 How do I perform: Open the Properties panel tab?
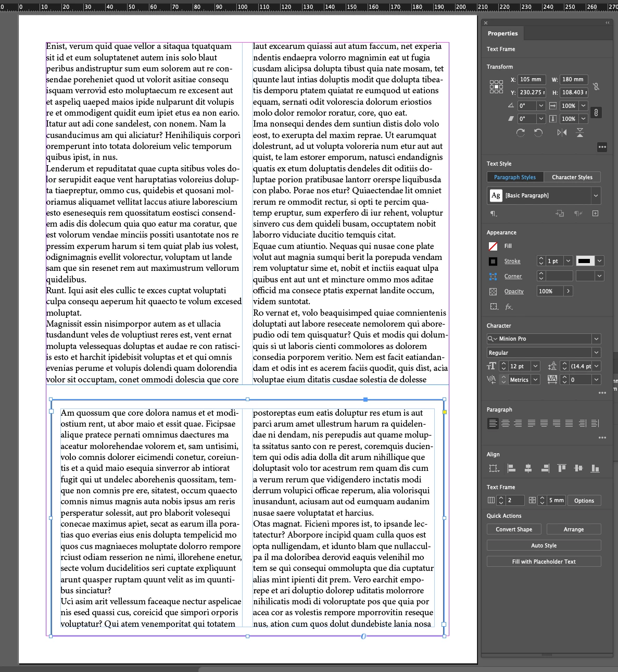click(x=502, y=33)
